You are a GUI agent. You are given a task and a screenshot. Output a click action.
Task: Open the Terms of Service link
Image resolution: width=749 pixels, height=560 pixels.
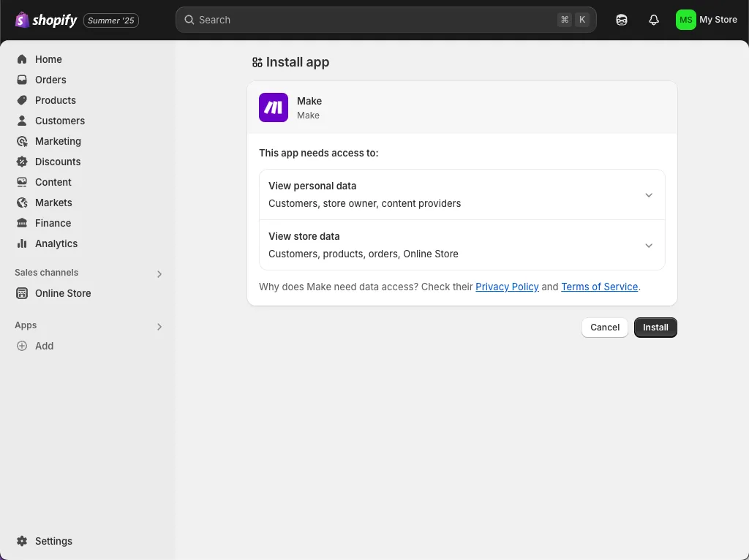point(600,287)
